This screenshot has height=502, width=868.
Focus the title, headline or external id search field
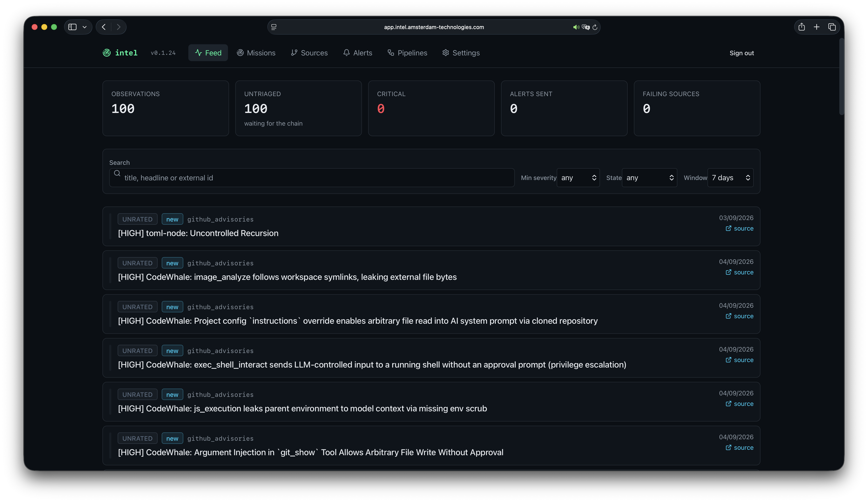(312, 178)
